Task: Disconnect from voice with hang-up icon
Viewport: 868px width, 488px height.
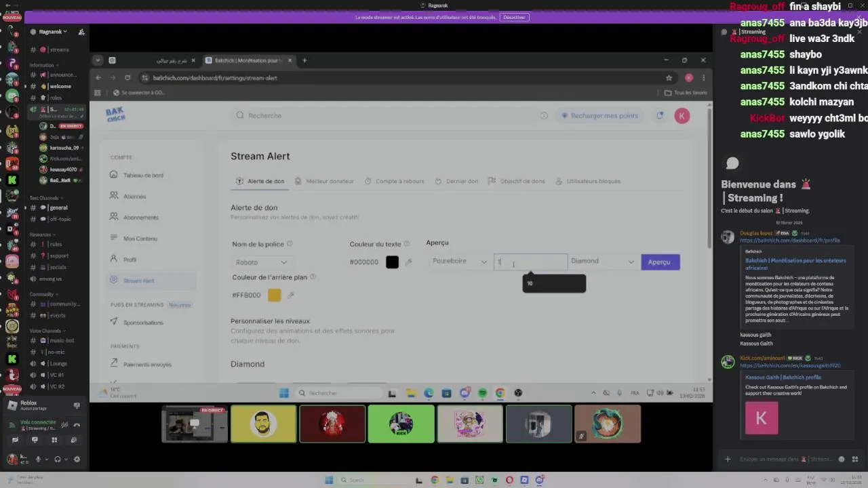Action: click(x=77, y=424)
